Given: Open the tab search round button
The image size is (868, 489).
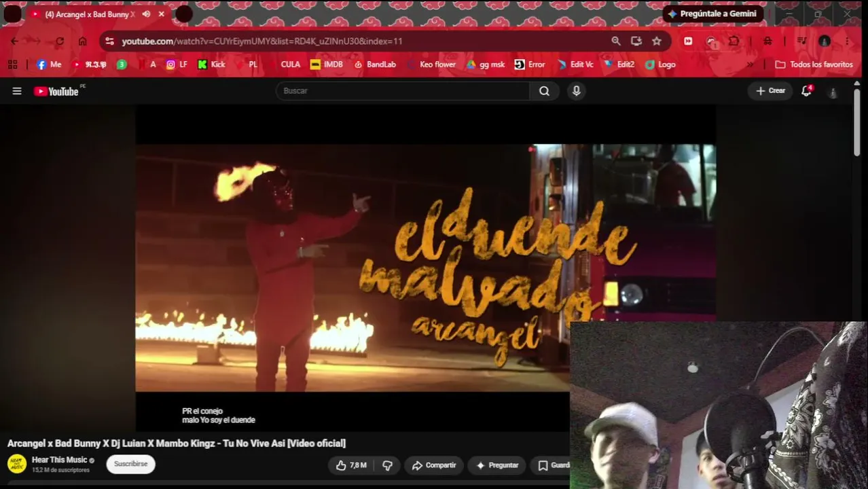Looking at the screenshot, I should point(12,14).
